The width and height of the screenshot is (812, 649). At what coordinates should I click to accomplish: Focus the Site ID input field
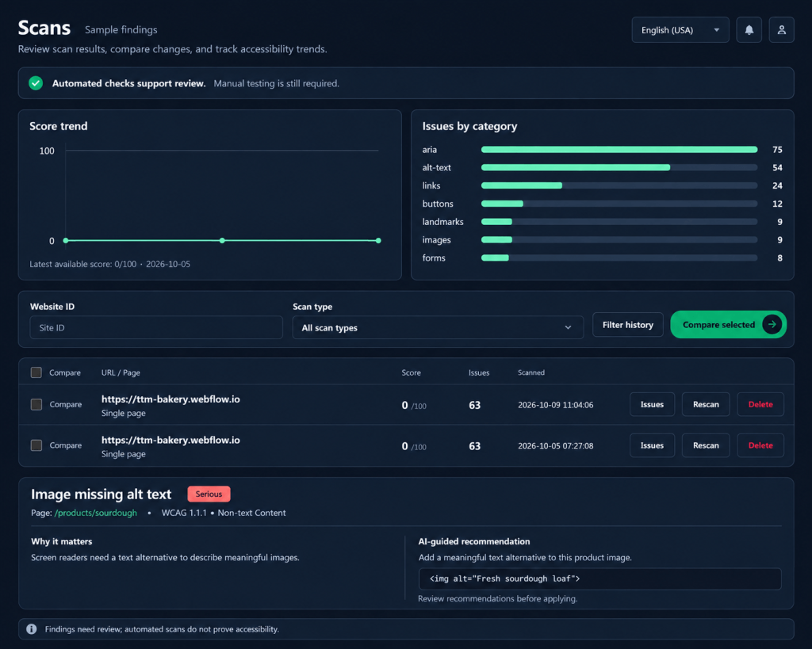pos(156,327)
